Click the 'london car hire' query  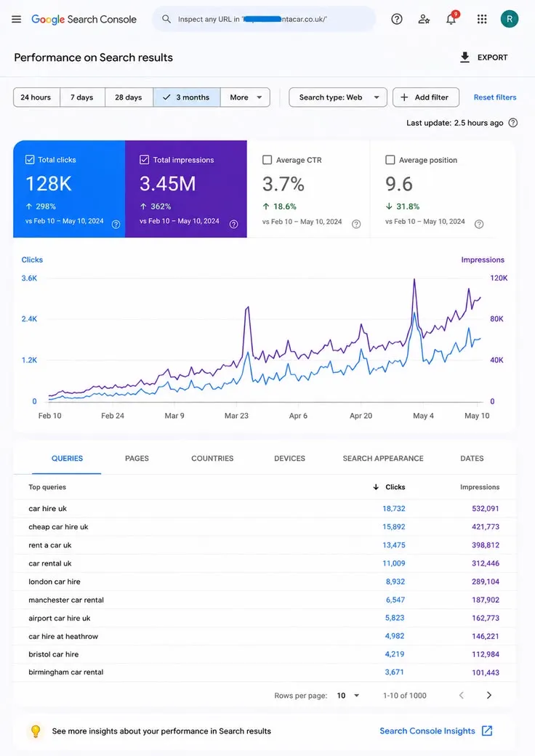click(x=55, y=582)
